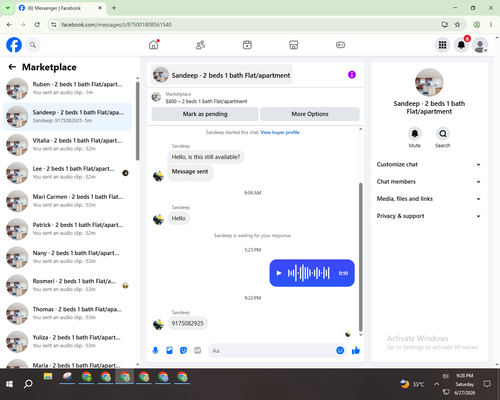Open the taskbar clock and date
The height and width of the screenshot is (400, 500).
(465, 384)
